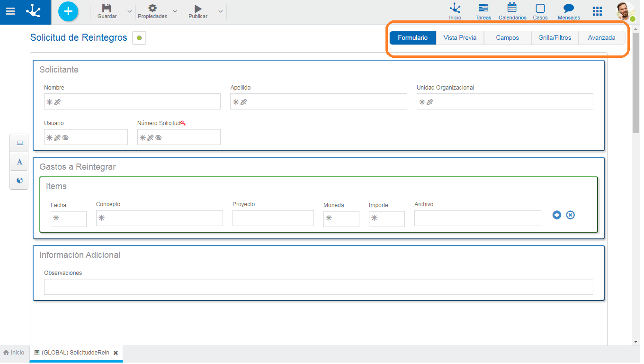644x364 pixels.
Task: Close the SolicituddeRein bottom tab
Action: 116,353
